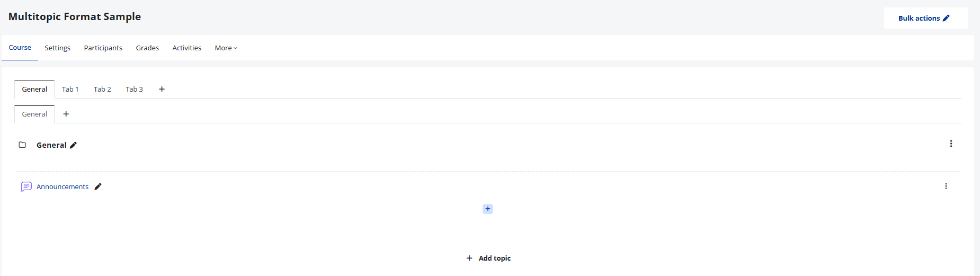Open the Participants navigation item
Screen dimensions: 980x276
pos(103,48)
